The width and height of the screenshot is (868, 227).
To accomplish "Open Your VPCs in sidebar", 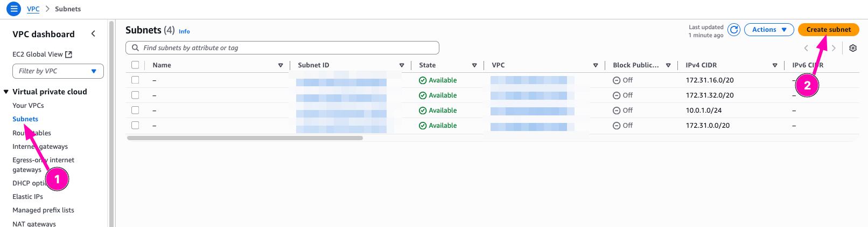I will click(28, 106).
